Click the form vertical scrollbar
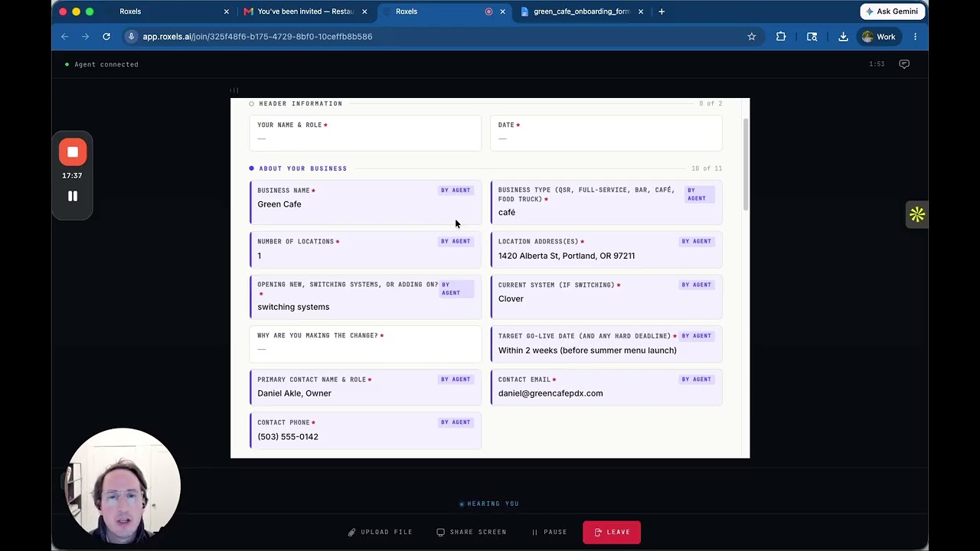The height and width of the screenshot is (551, 980). pyautogui.click(x=746, y=165)
